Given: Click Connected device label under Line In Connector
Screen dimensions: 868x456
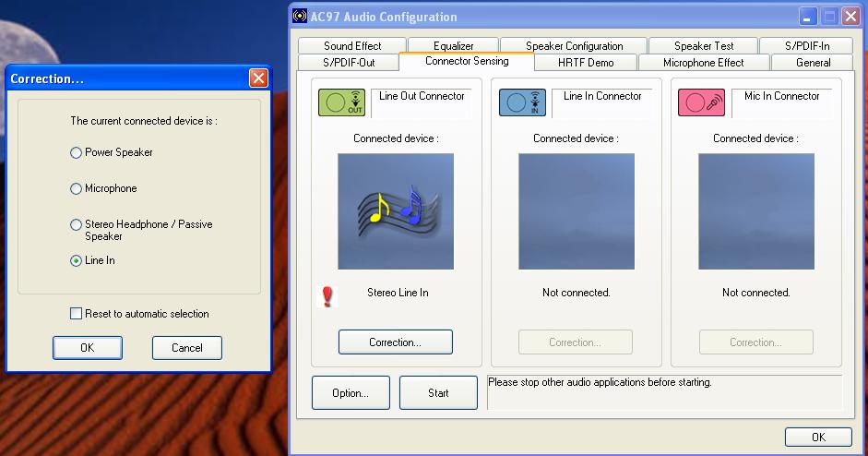Looking at the screenshot, I should point(576,138).
